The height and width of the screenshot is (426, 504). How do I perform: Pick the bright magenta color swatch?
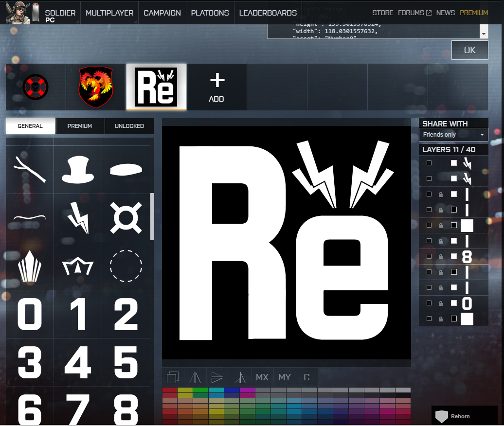tap(247, 390)
